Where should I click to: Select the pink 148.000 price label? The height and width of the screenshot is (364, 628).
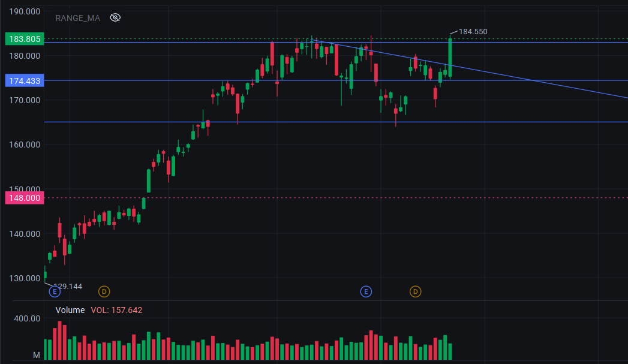click(x=25, y=198)
